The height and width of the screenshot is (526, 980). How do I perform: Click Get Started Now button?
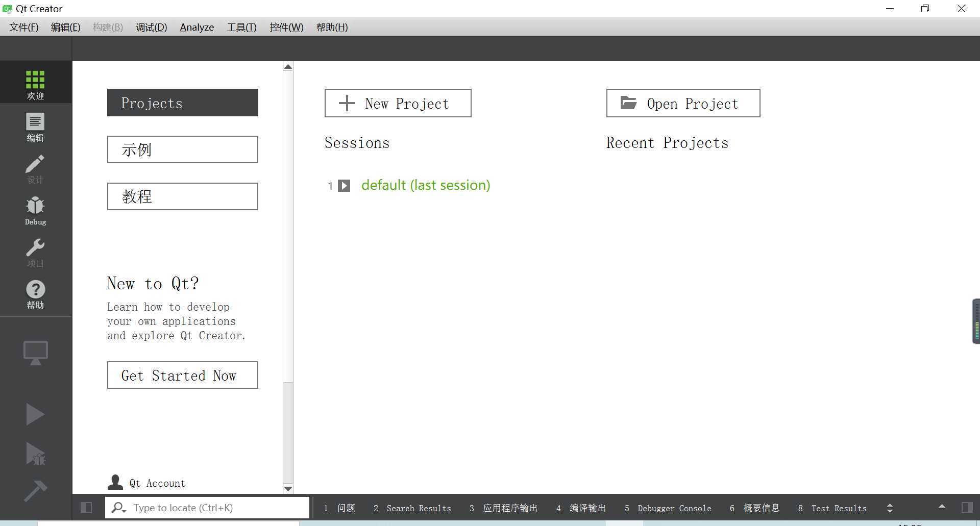(182, 375)
